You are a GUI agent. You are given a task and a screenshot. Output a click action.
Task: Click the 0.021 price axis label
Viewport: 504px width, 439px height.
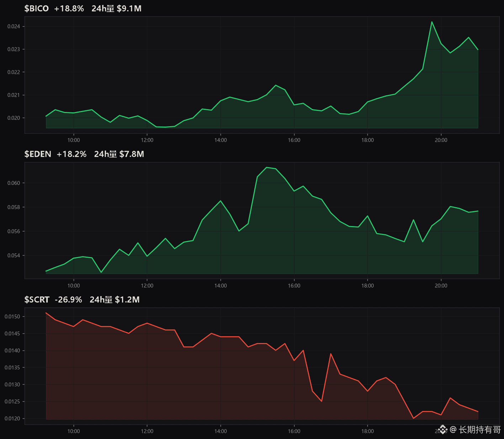pos(14,95)
